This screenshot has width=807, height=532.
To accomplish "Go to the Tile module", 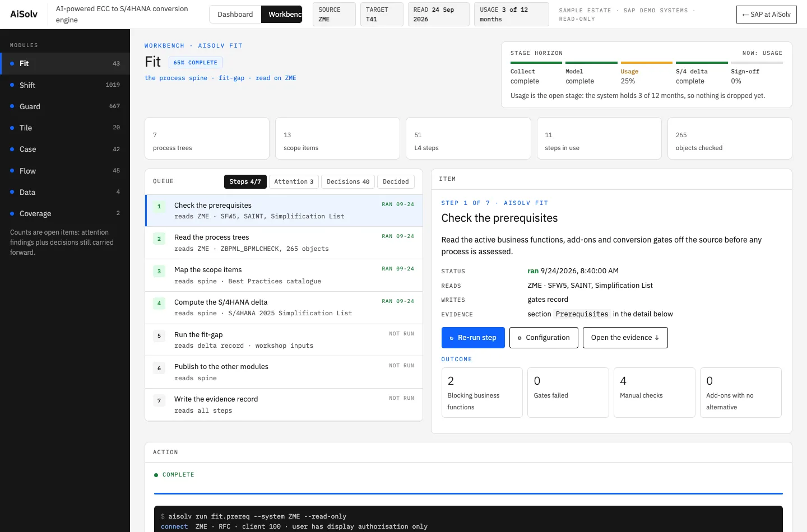I will [65, 128].
